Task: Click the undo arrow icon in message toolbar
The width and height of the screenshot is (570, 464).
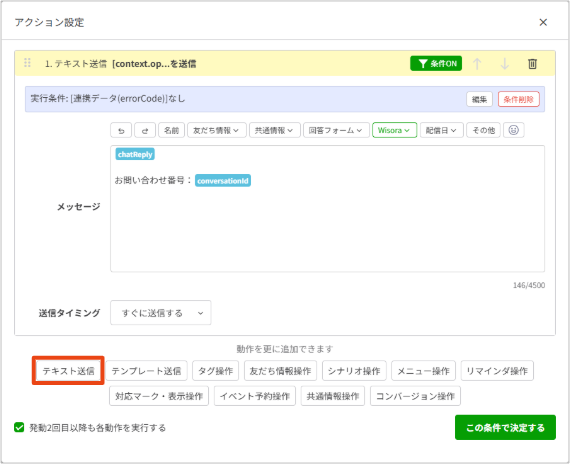Action: tap(121, 131)
